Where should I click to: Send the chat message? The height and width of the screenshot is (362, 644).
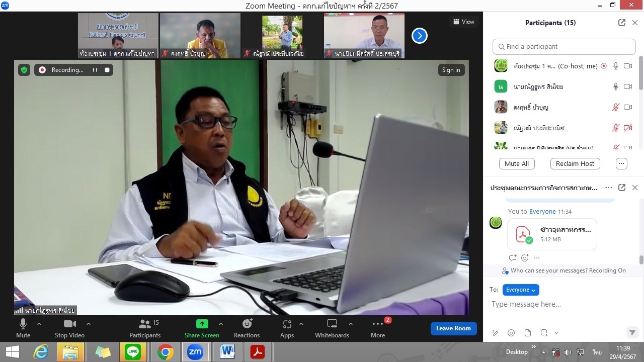pos(632,333)
